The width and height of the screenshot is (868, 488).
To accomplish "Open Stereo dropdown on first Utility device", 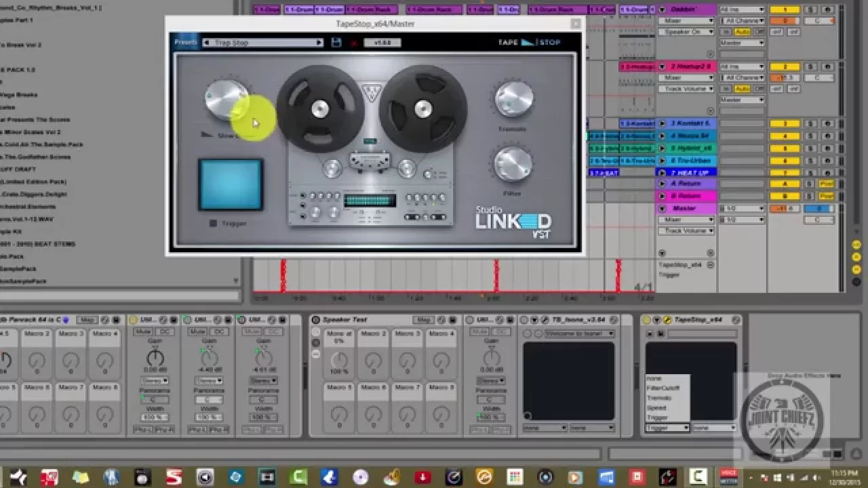I will click(155, 381).
